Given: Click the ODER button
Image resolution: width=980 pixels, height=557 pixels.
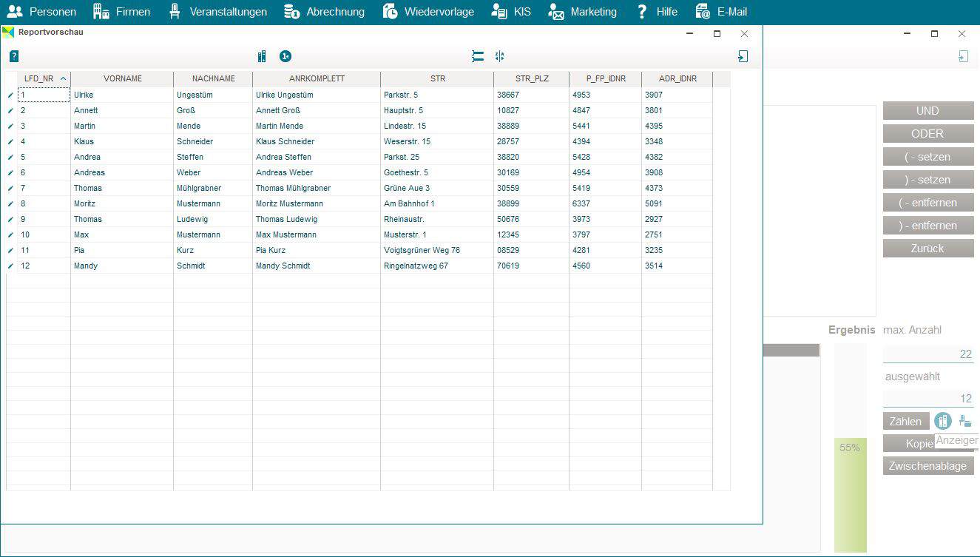Looking at the screenshot, I should (x=928, y=134).
